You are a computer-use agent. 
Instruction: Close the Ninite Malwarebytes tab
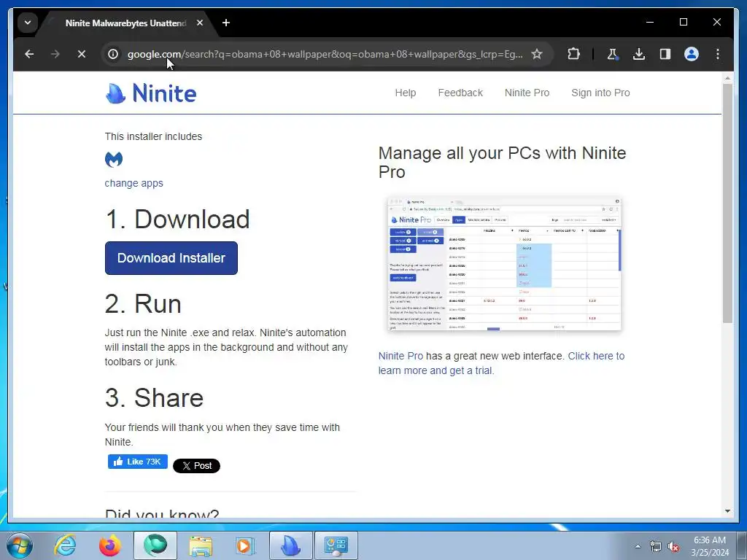tap(200, 23)
